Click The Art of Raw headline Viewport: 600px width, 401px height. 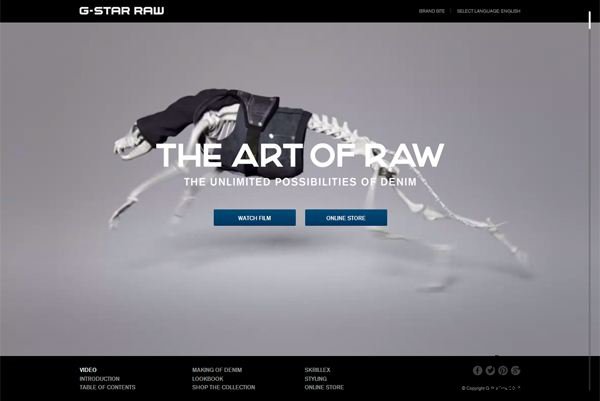click(x=300, y=155)
